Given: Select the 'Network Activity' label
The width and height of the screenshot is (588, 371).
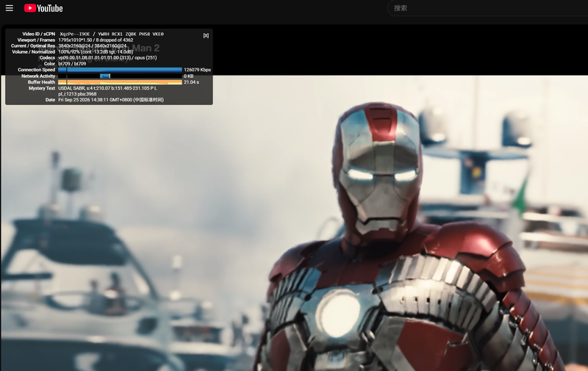Looking at the screenshot, I should [38, 76].
